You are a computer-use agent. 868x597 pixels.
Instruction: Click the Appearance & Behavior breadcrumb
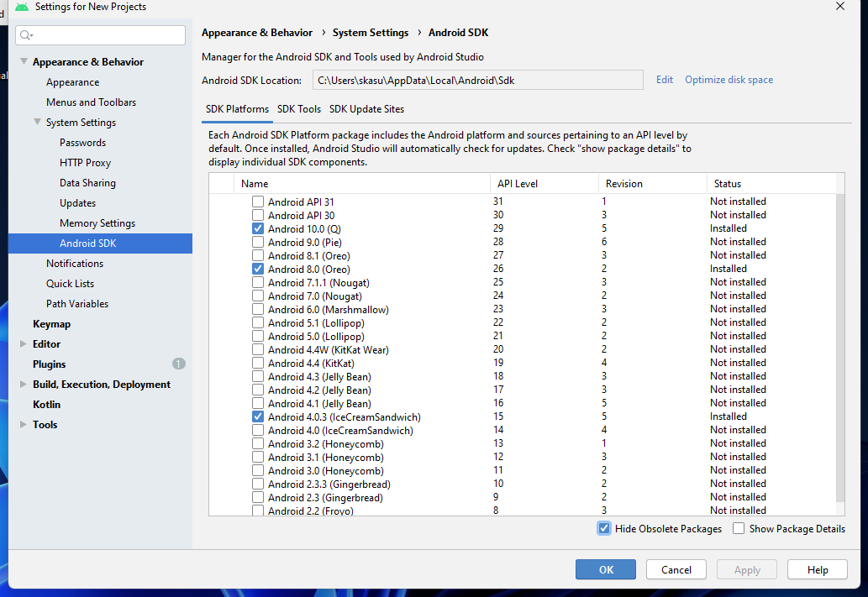click(257, 33)
